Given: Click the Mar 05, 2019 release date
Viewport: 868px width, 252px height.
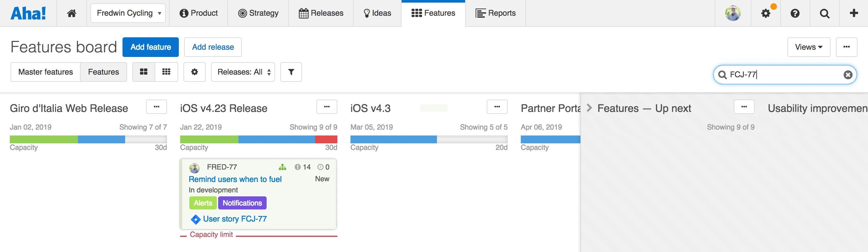Looking at the screenshot, I should point(372,127).
